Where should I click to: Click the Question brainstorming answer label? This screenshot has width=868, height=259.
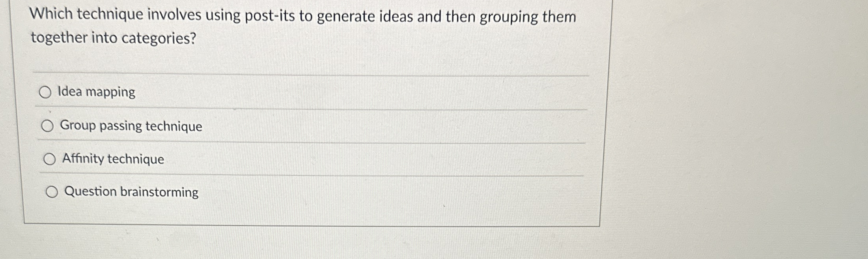pyautogui.click(x=131, y=192)
